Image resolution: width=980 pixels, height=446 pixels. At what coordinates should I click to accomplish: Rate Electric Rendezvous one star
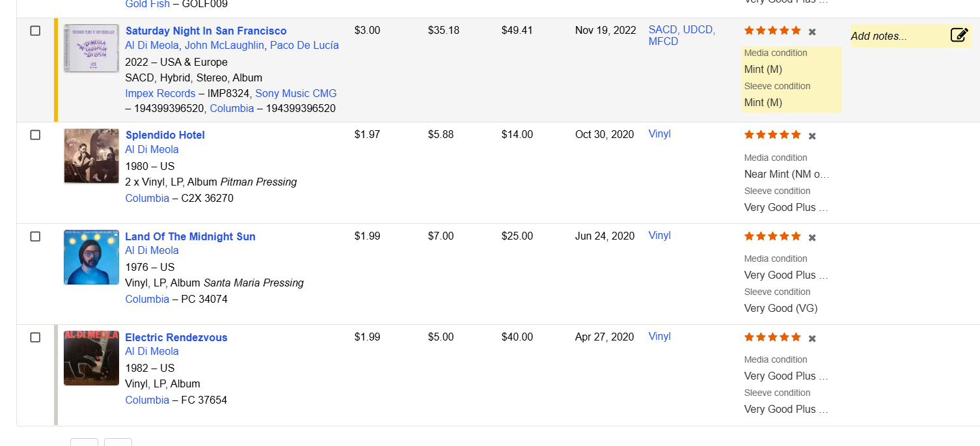pyautogui.click(x=749, y=337)
